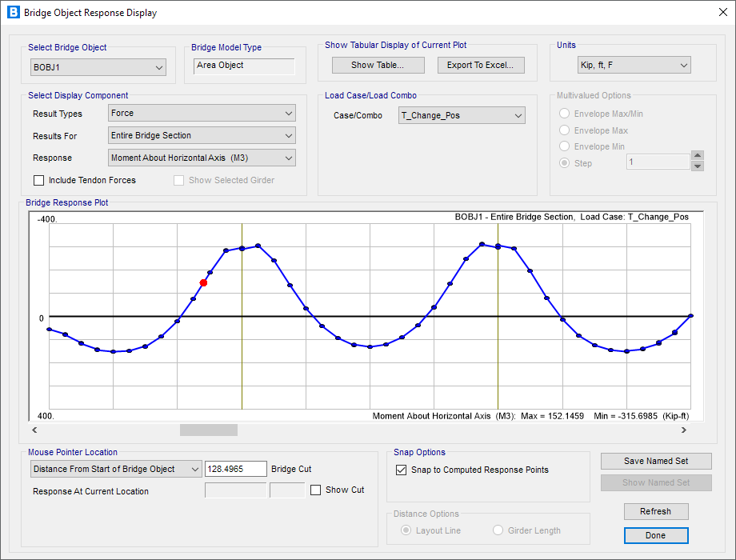Viewport: 736px width, 560px height.
Task: Click the scroll-right arrow under the plot
Action: tap(684, 430)
